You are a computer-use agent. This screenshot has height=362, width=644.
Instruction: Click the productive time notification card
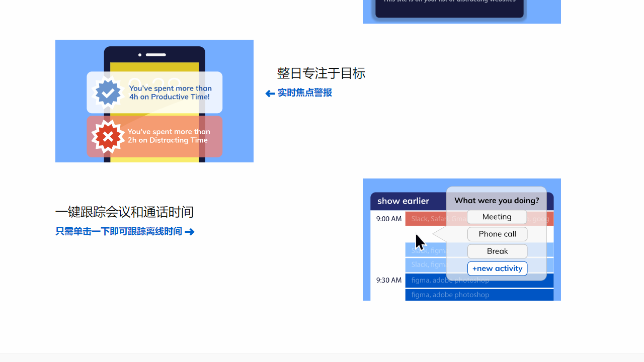(x=154, y=92)
